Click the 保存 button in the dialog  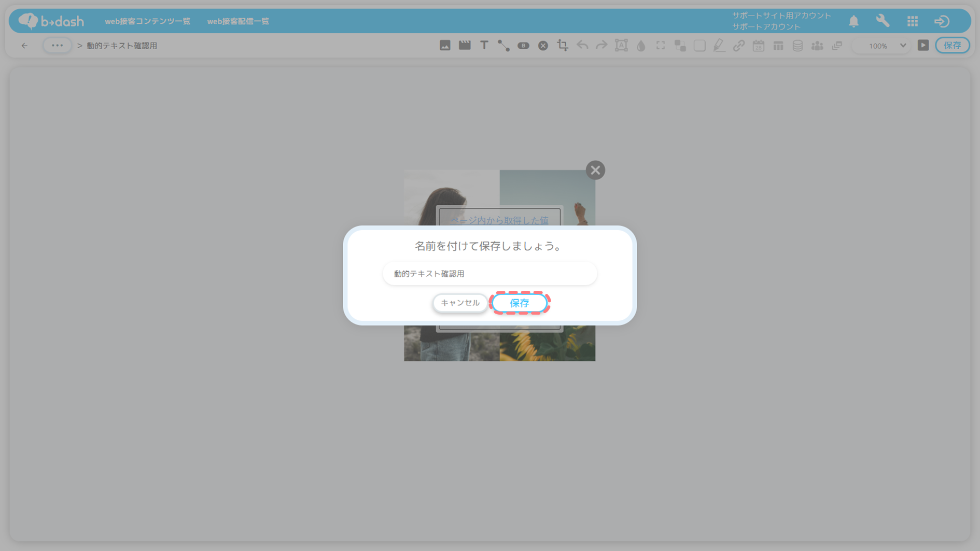(519, 303)
